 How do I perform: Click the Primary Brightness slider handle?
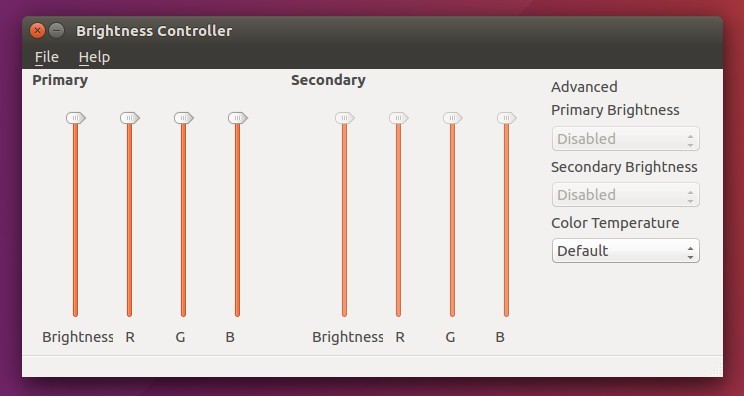[x=75, y=118]
